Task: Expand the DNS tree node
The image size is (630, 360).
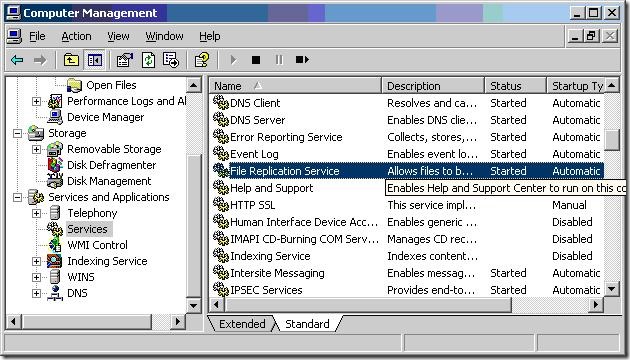Action: point(36,294)
